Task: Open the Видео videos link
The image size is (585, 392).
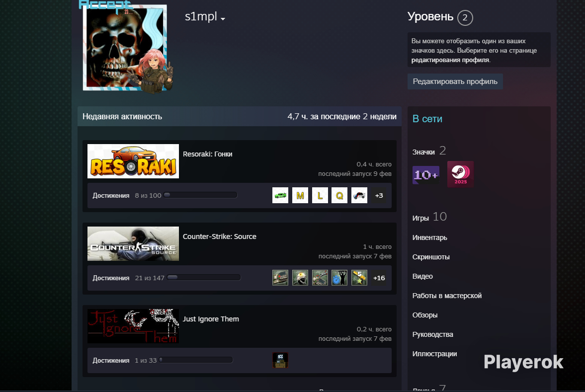Action: click(422, 276)
